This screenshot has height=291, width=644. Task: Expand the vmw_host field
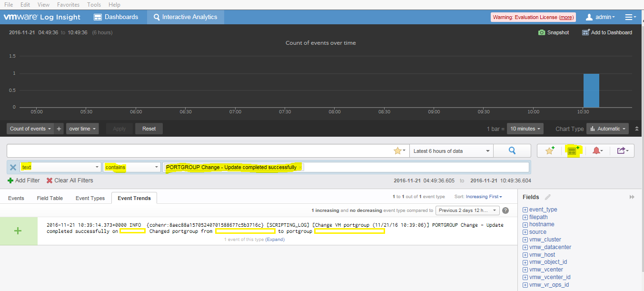point(525,255)
